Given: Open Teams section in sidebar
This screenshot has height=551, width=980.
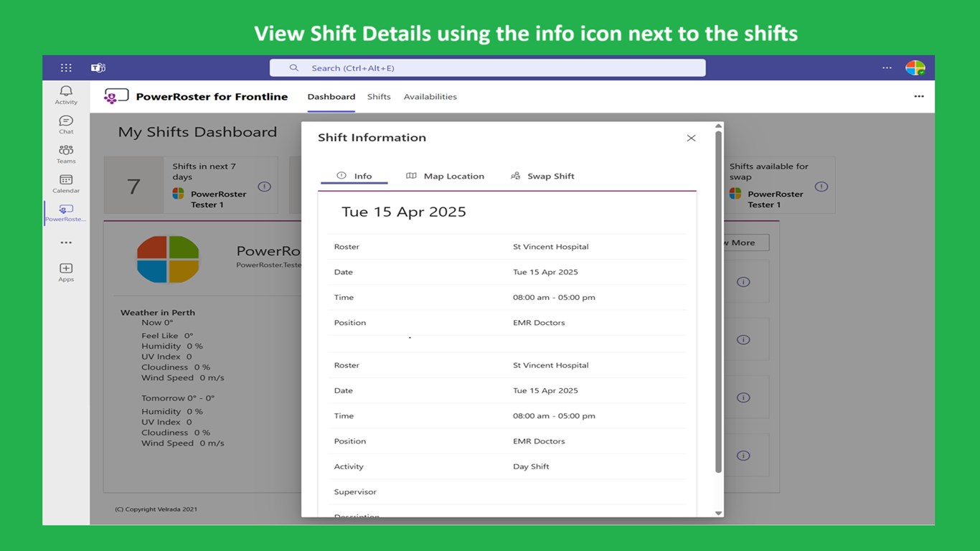Looking at the screenshot, I should 66,154.
